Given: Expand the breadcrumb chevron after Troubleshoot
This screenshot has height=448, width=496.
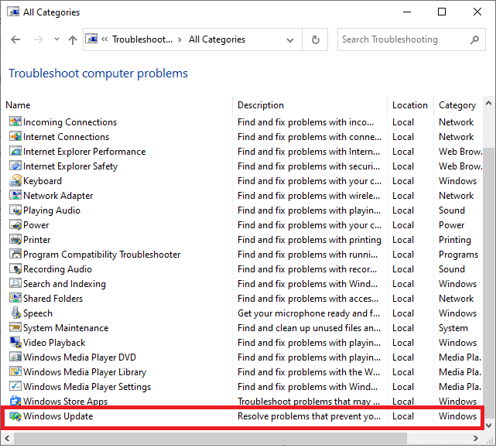Looking at the screenshot, I should click(179, 40).
